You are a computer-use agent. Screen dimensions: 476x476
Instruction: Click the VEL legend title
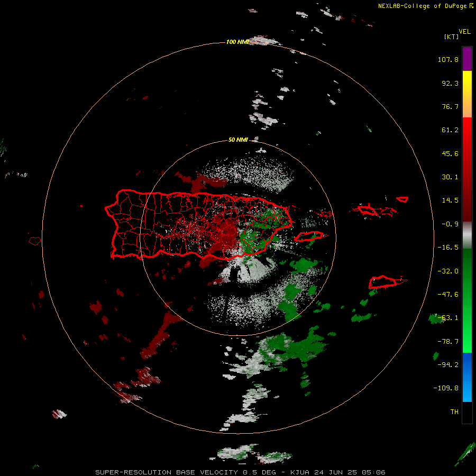coord(464,32)
